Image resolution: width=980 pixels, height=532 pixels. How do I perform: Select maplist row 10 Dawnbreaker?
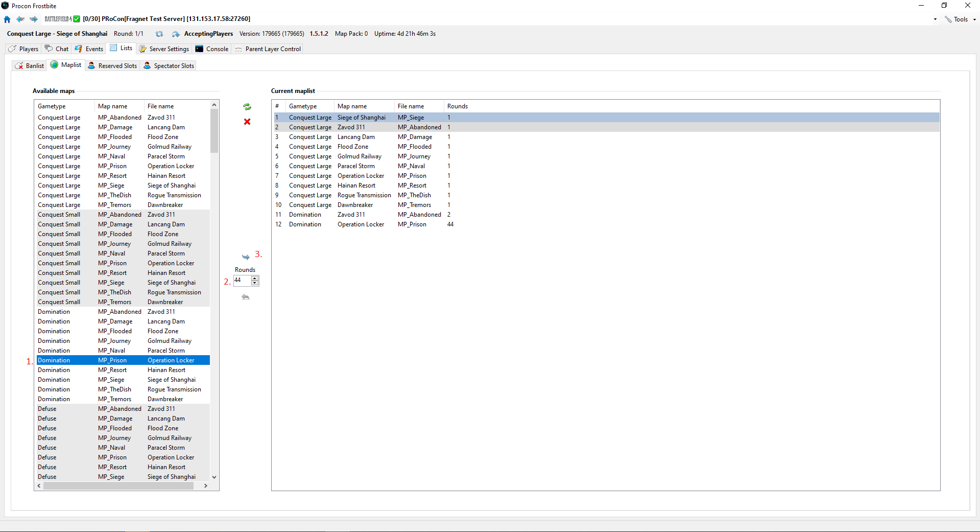[x=606, y=205]
